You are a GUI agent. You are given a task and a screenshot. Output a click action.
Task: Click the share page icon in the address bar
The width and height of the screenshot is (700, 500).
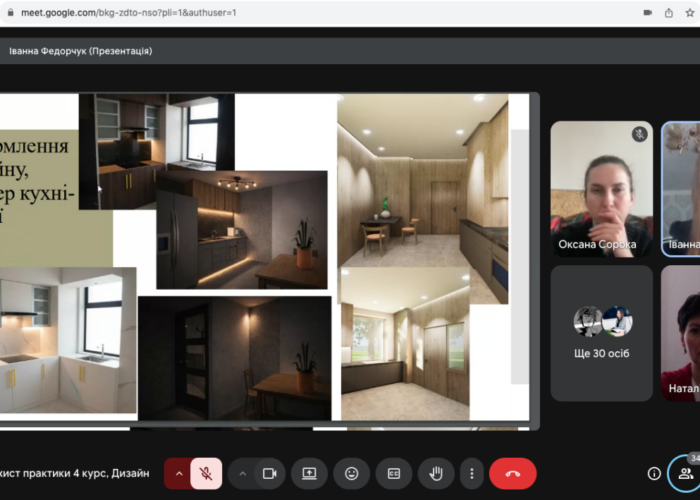(x=669, y=12)
